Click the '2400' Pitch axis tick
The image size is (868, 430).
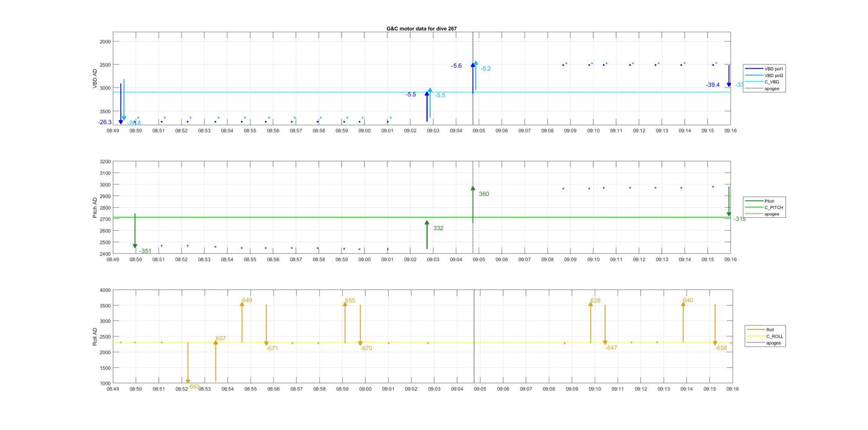point(104,254)
